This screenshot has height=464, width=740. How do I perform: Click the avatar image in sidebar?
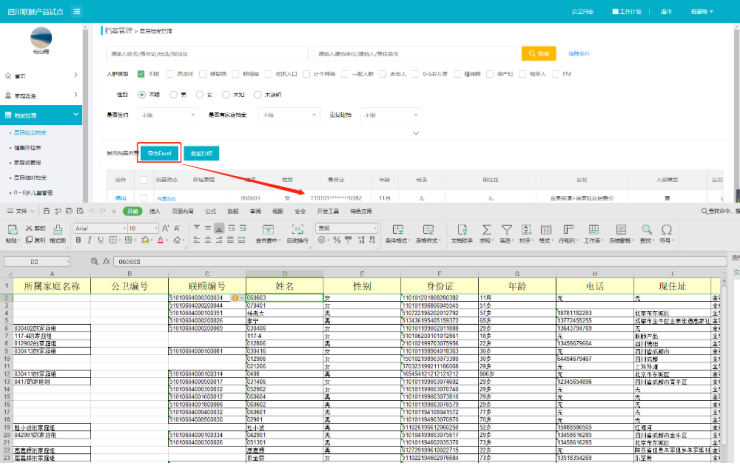[x=40, y=37]
